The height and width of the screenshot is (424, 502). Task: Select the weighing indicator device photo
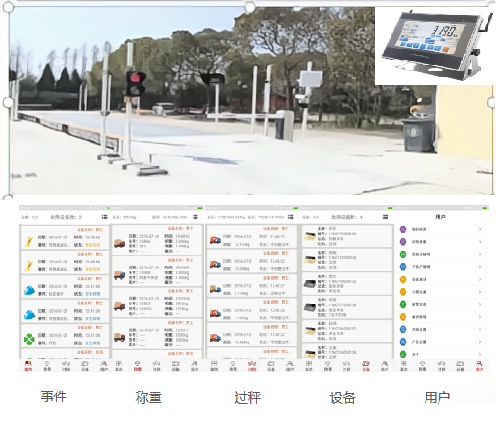click(x=434, y=46)
